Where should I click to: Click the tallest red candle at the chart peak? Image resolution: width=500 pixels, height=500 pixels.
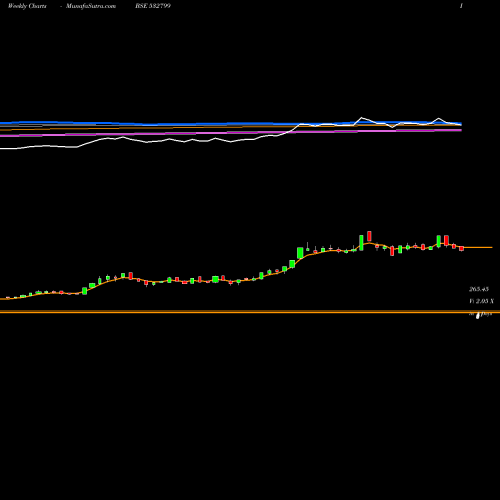(x=369, y=236)
